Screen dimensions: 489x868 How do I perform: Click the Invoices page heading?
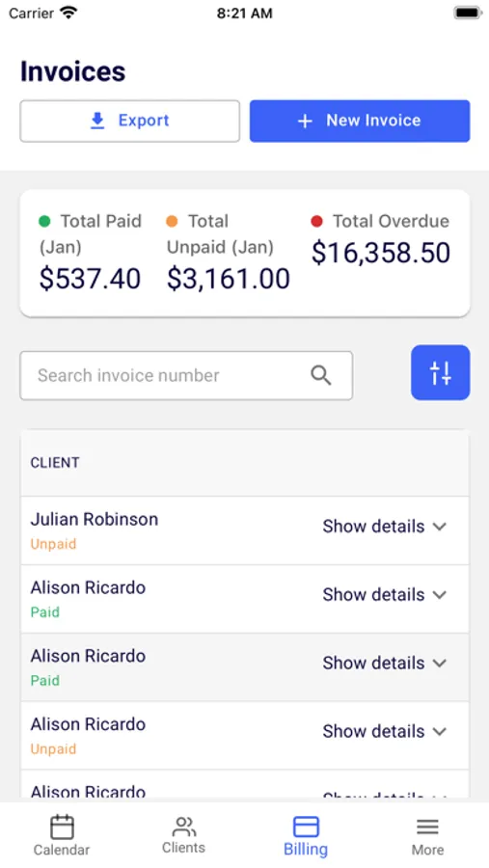tap(73, 71)
